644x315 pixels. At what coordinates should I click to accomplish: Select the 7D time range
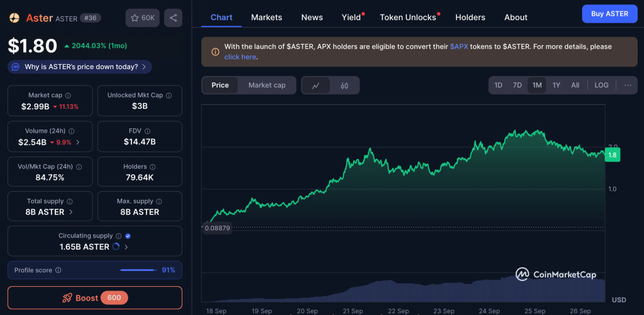click(x=517, y=86)
